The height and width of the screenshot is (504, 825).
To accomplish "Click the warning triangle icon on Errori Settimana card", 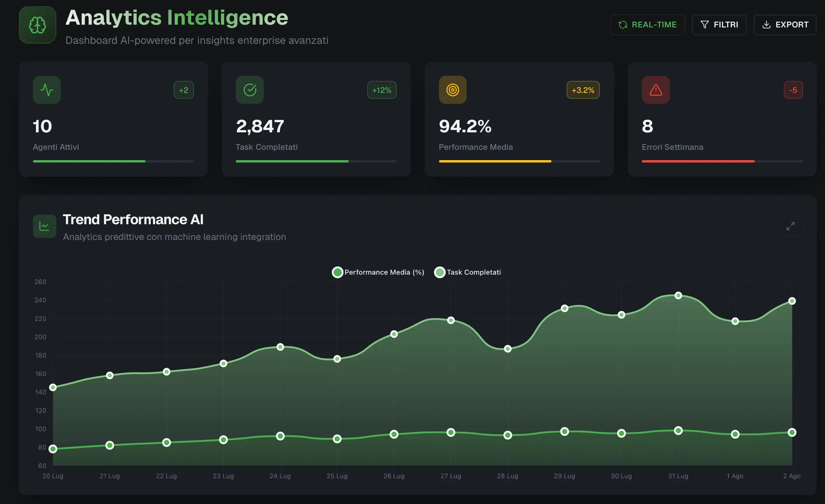I will click(x=655, y=90).
